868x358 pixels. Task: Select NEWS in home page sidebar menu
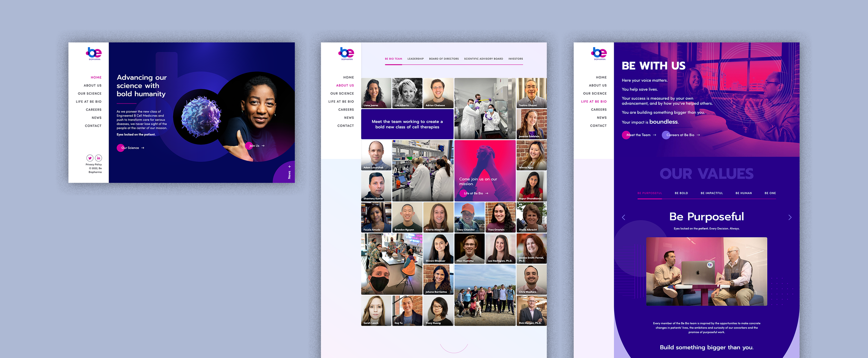[97, 118]
